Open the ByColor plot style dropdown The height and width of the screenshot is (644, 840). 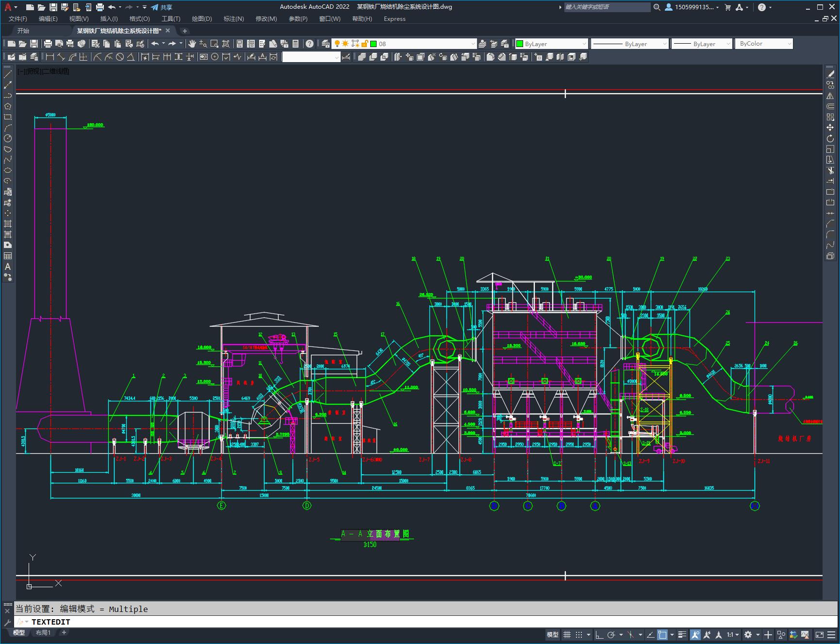[x=789, y=44]
